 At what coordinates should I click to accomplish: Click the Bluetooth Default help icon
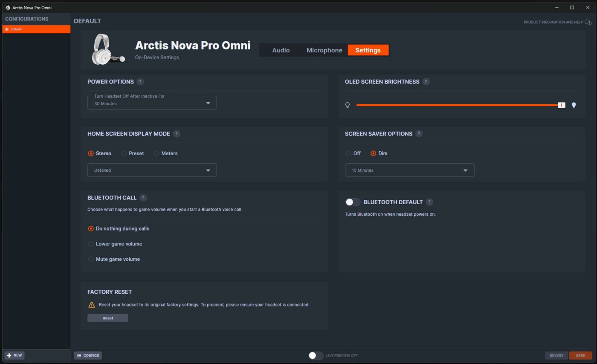click(429, 202)
